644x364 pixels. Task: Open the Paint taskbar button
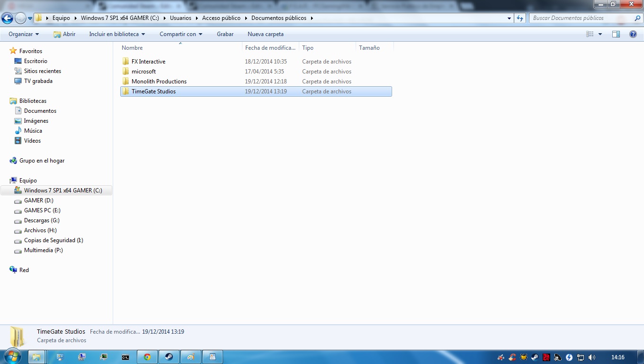[191, 357]
